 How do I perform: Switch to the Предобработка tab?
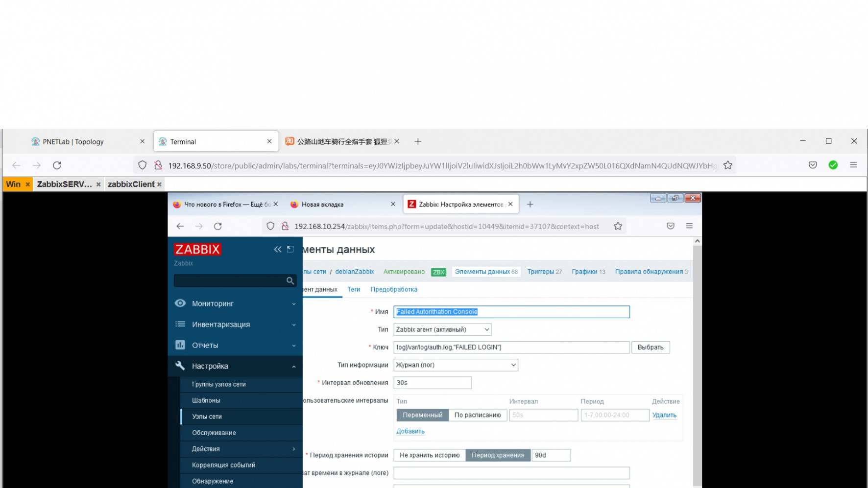(x=394, y=289)
